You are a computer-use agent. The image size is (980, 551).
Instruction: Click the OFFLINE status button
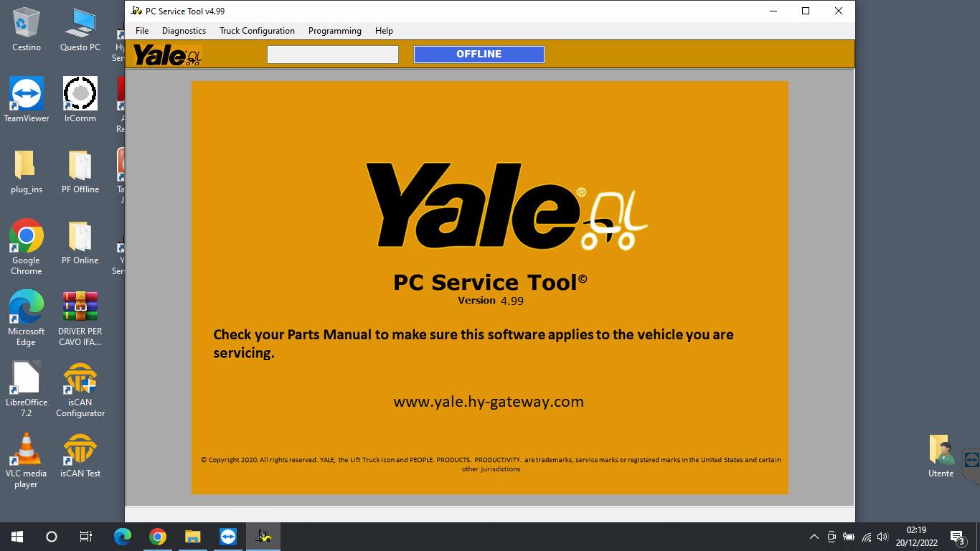coord(479,55)
